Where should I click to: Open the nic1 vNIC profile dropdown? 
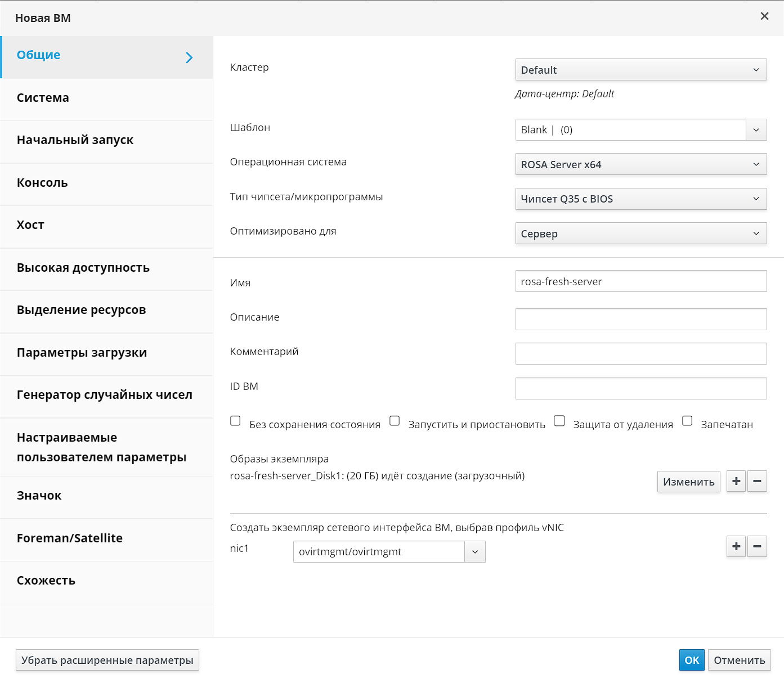click(474, 552)
